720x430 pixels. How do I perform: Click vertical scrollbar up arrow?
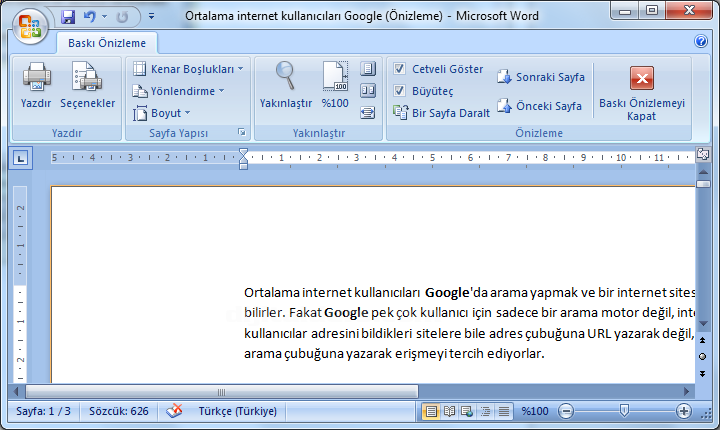pyautogui.click(x=703, y=172)
